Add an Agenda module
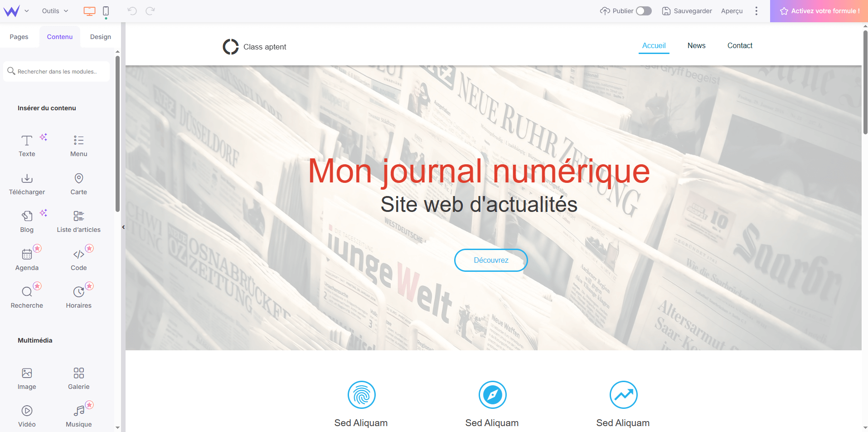This screenshot has height=432, width=868. 27,259
